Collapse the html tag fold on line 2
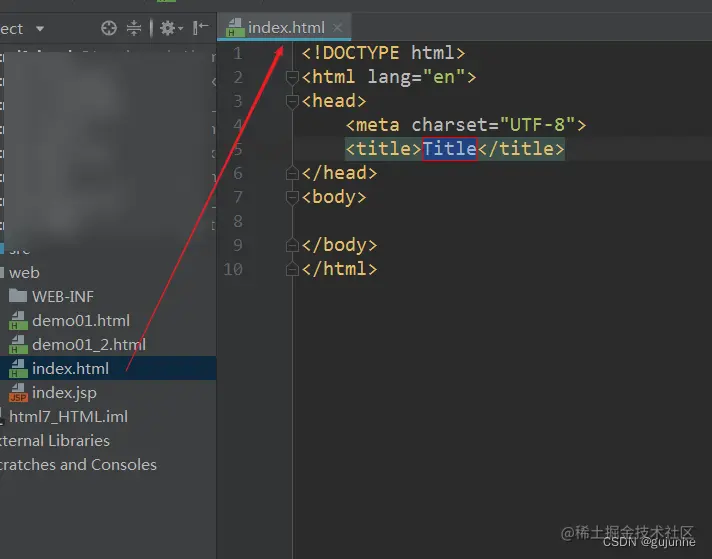Image resolution: width=712 pixels, height=559 pixels. tap(292, 78)
